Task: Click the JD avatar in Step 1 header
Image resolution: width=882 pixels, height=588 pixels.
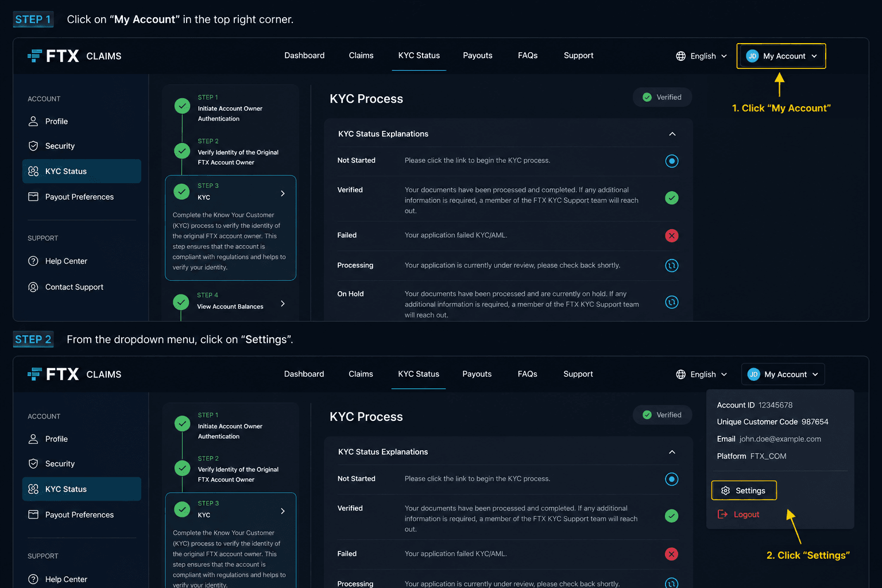Action: coord(752,56)
